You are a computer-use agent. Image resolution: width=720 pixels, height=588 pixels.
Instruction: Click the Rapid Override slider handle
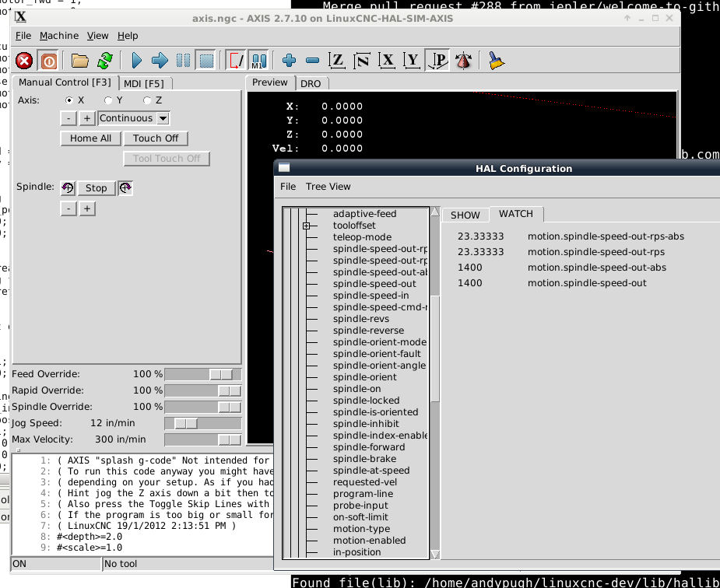230,390
